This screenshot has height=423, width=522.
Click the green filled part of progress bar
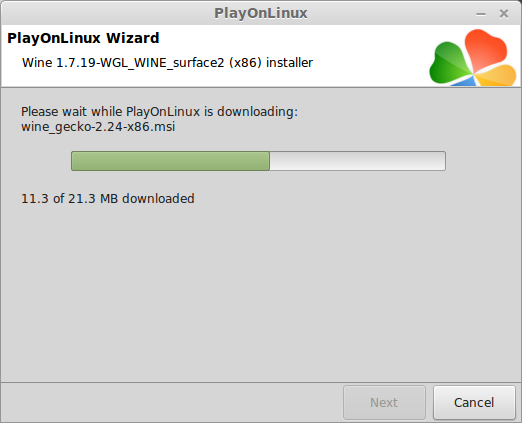point(170,161)
